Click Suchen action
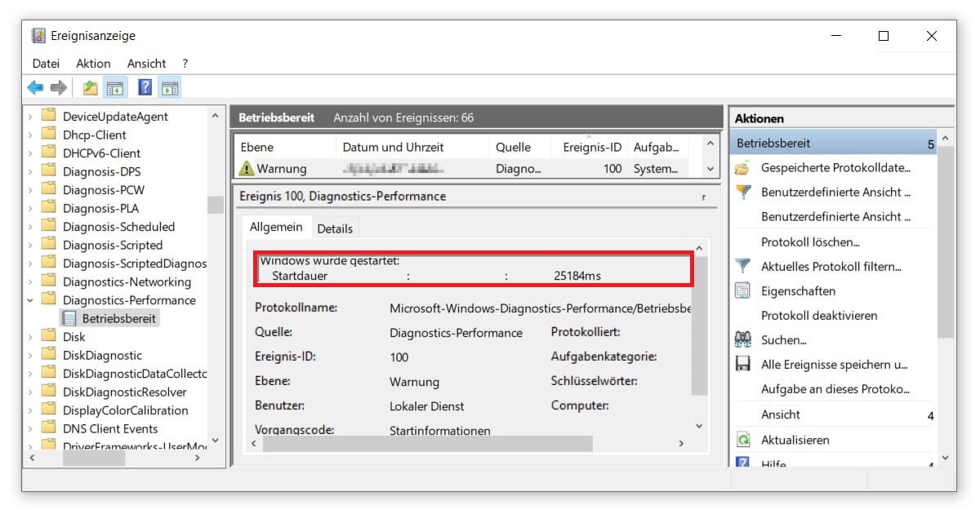 pos(783,339)
